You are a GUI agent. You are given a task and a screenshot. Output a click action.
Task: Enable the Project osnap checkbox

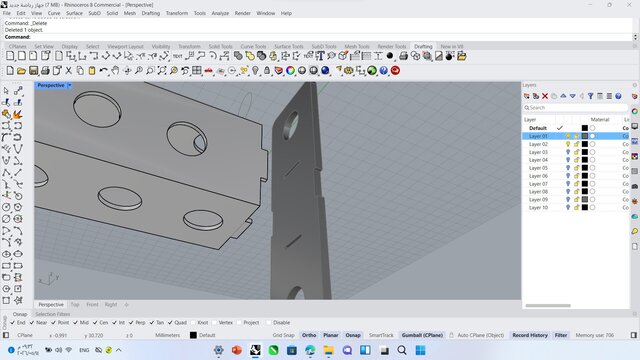pos(239,323)
